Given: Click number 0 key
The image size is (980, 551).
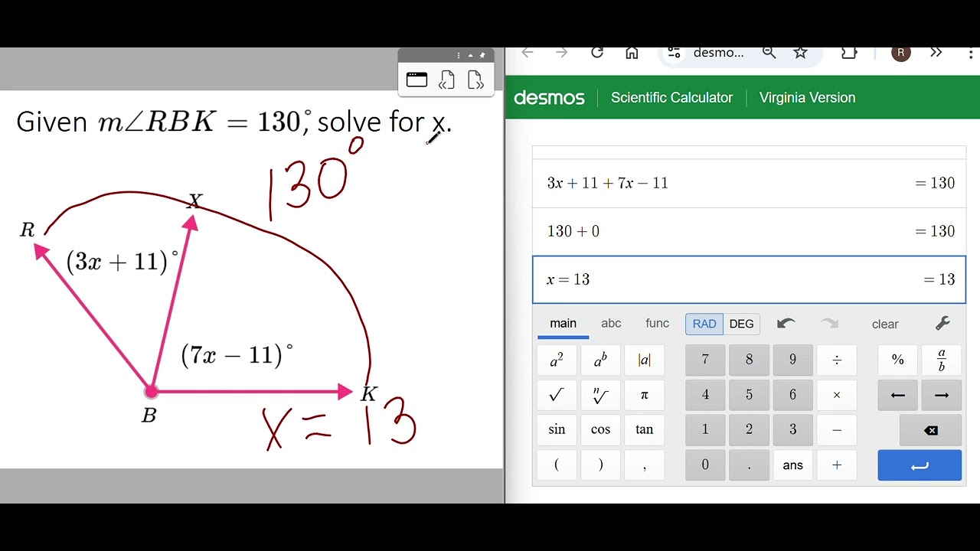Looking at the screenshot, I should [705, 465].
